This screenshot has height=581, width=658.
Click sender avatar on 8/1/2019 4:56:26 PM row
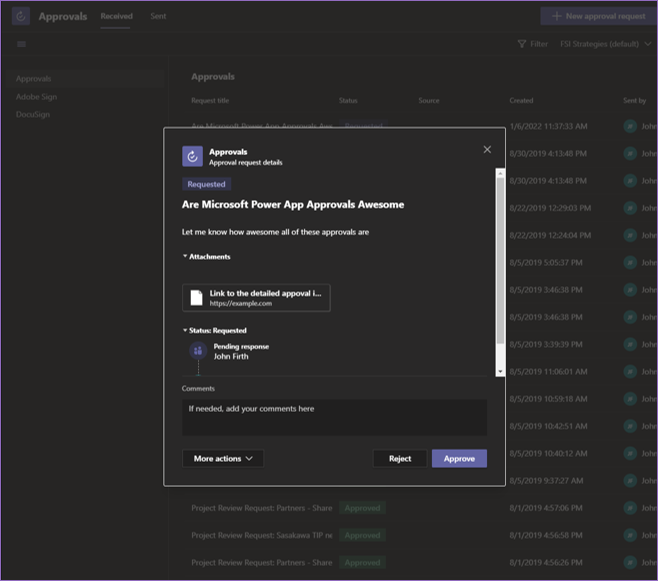pyautogui.click(x=630, y=563)
